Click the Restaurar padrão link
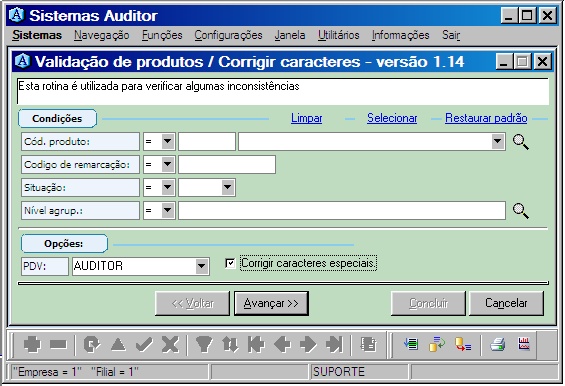Image resolution: width=565 pixels, height=386 pixels. coord(486,118)
